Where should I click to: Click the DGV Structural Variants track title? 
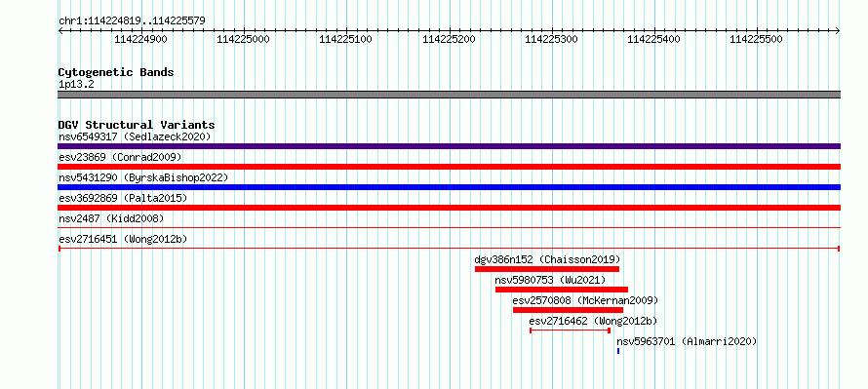[137, 125]
